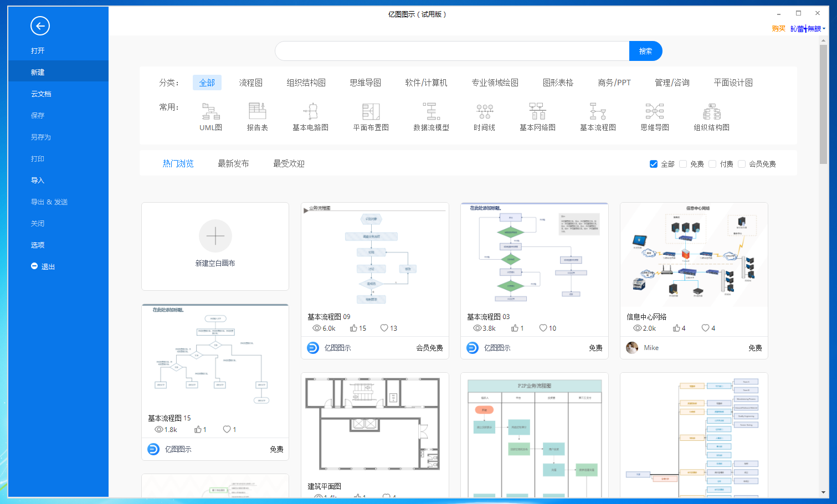Select the 基本流程图 common icon
Screen dimensions: 837x504
598,111
